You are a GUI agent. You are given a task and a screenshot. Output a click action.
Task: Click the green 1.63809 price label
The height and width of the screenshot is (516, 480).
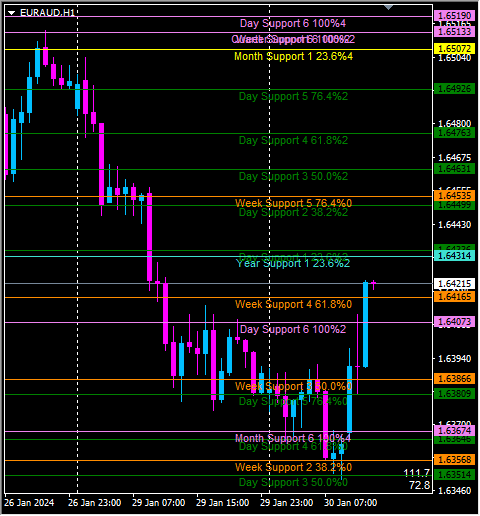tap(455, 394)
